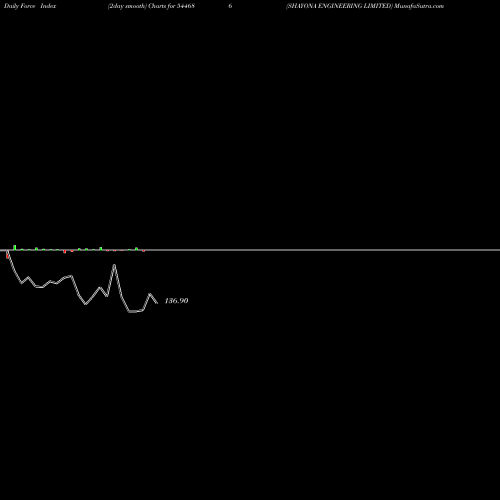The height and width of the screenshot is (500, 500).
Task: Click the MunafaSutra.com text
Action: (419, 6)
